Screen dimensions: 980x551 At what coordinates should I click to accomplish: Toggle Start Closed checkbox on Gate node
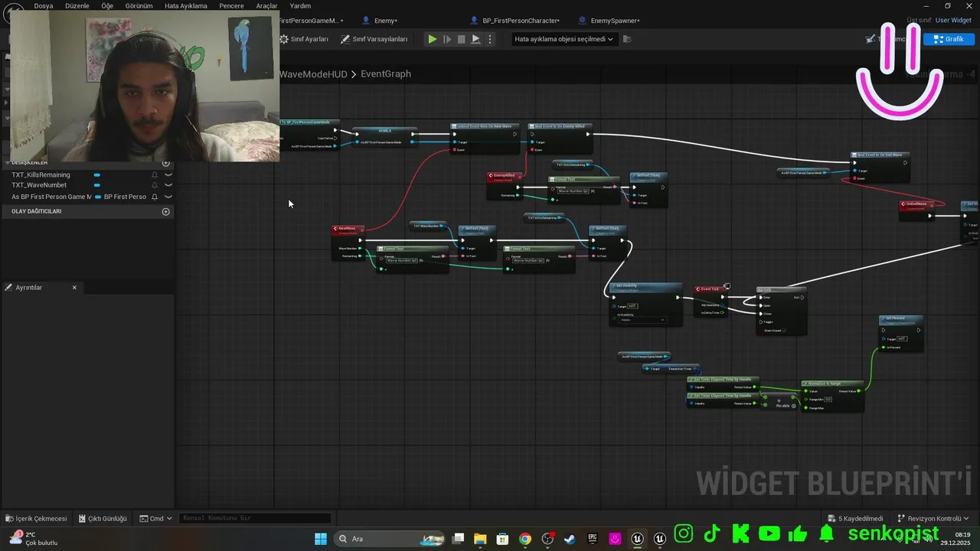point(784,331)
